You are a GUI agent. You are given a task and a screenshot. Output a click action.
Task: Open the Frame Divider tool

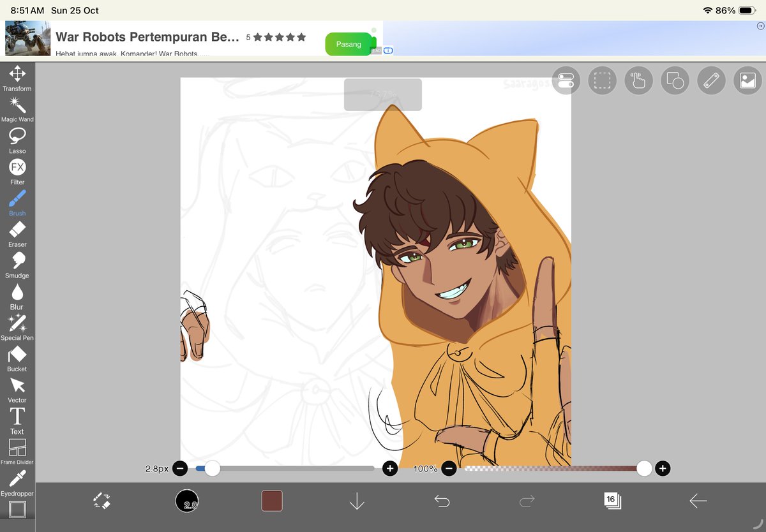click(x=17, y=452)
